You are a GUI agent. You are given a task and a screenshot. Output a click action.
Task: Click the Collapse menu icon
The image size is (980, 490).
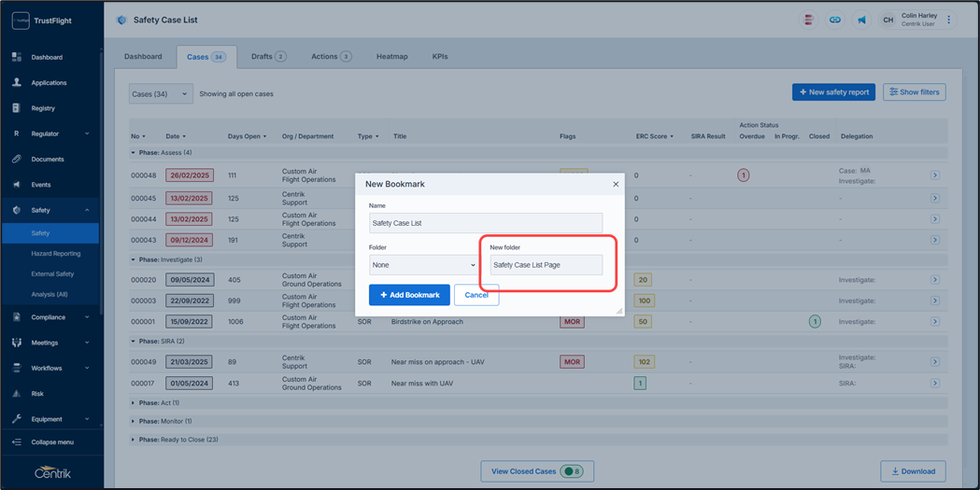click(x=17, y=442)
